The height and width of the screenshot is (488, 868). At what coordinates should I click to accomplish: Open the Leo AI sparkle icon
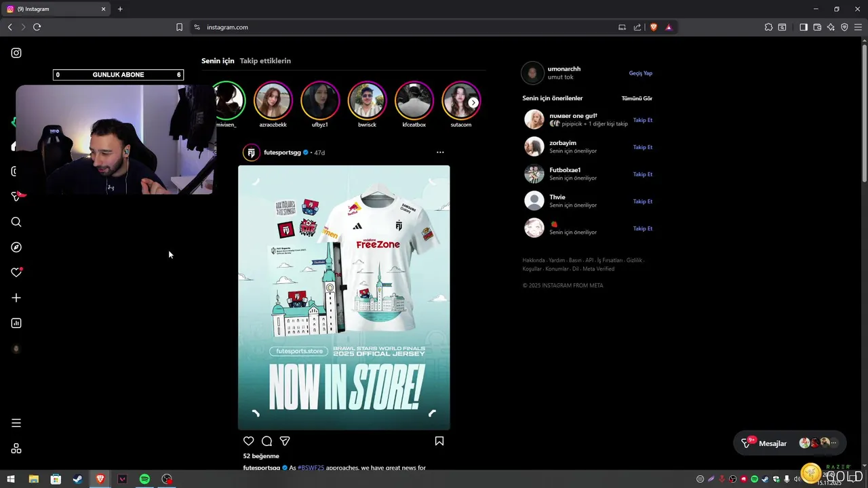click(831, 27)
